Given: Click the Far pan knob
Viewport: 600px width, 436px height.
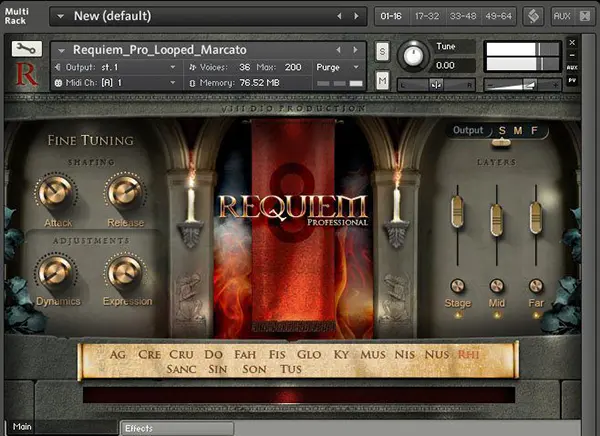Looking at the screenshot, I should click(x=536, y=286).
